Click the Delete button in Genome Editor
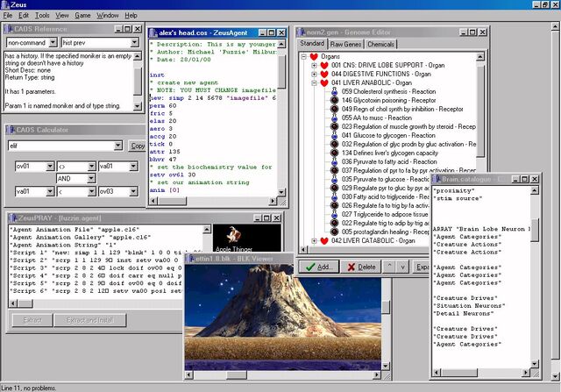The height and width of the screenshot is (392, 561). (360, 267)
